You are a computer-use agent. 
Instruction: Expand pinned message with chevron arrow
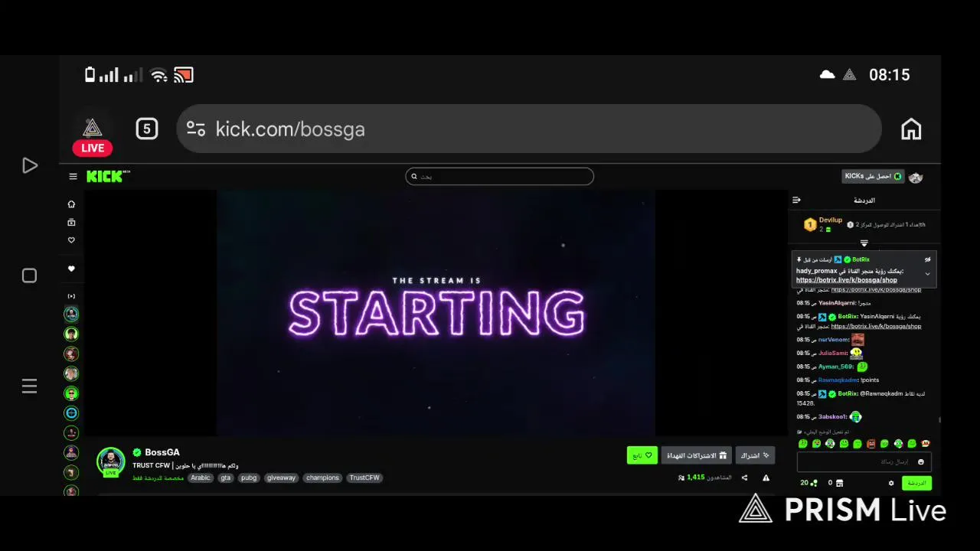(927, 274)
